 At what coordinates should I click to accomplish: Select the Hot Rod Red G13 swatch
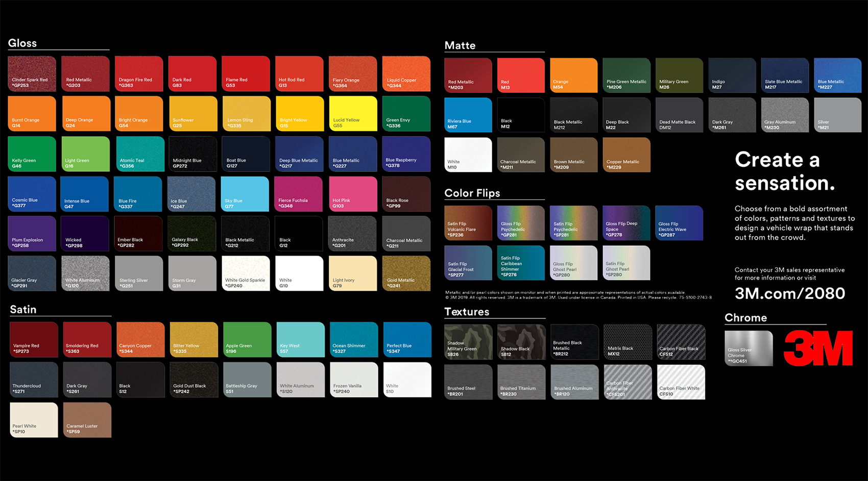[299, 73]
